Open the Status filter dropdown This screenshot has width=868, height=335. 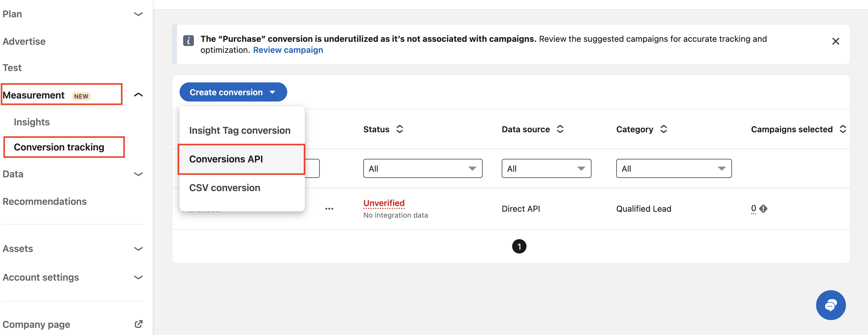[x=423, y=168]
